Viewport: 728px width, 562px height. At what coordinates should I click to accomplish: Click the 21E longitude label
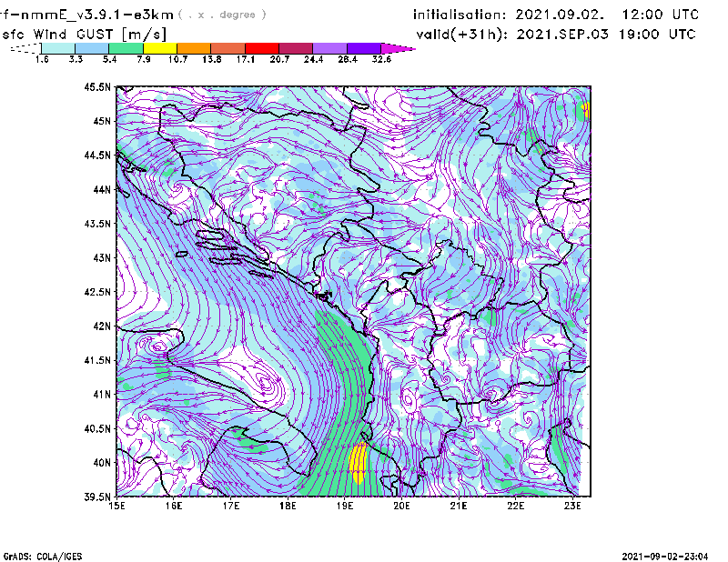click(459, 506)
